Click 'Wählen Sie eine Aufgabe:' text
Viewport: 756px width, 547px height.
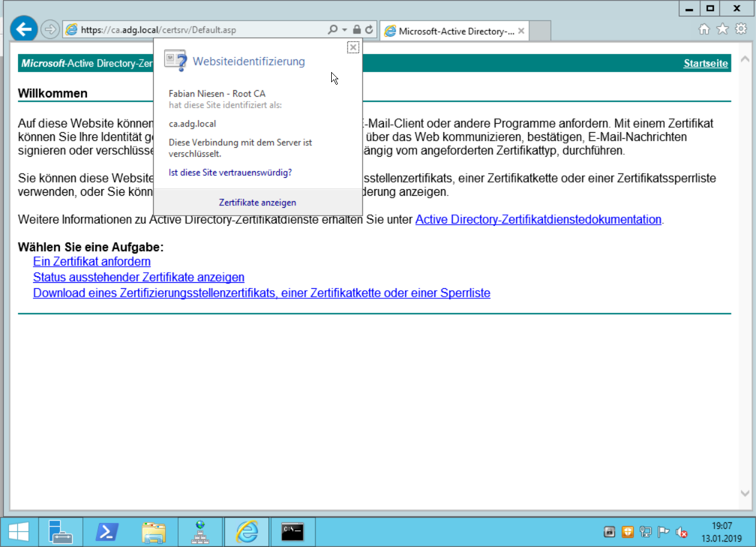click(91, 247)
